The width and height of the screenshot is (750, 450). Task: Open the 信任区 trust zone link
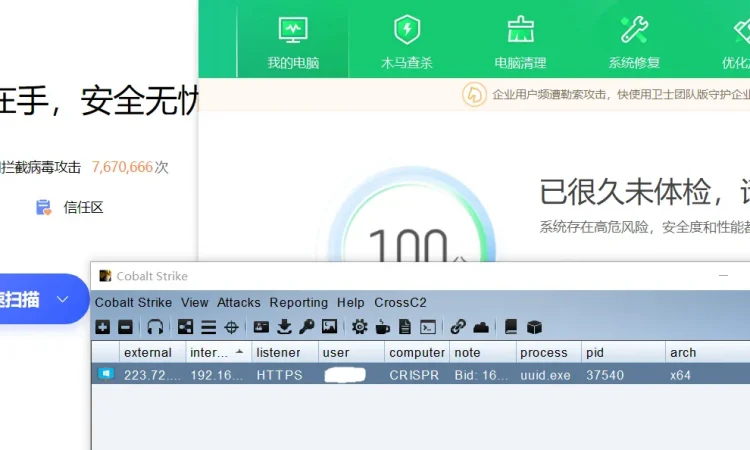click(83, 208)
